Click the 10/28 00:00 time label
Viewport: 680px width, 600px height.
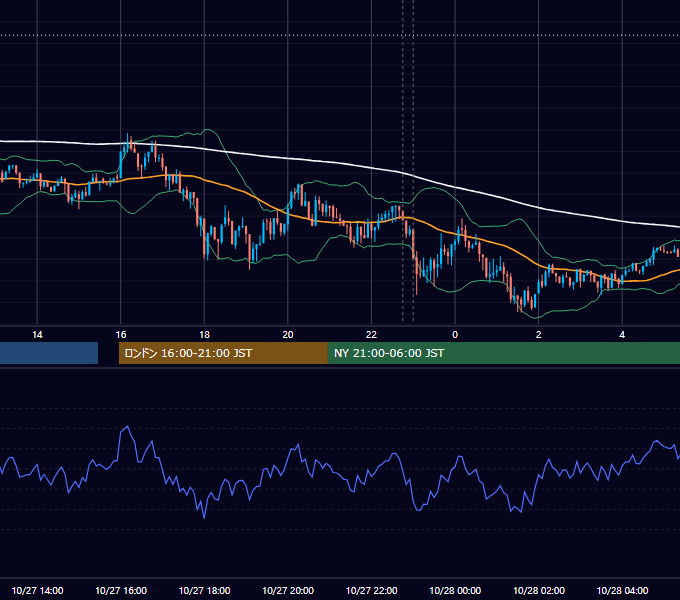point(455,590)
